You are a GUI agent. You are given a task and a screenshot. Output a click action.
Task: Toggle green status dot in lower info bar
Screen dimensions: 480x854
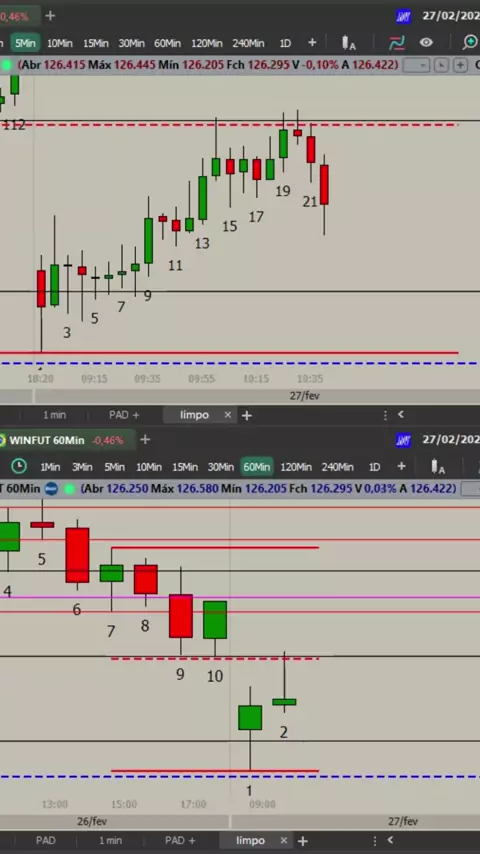pyautogui.click(x=69, y=489)
